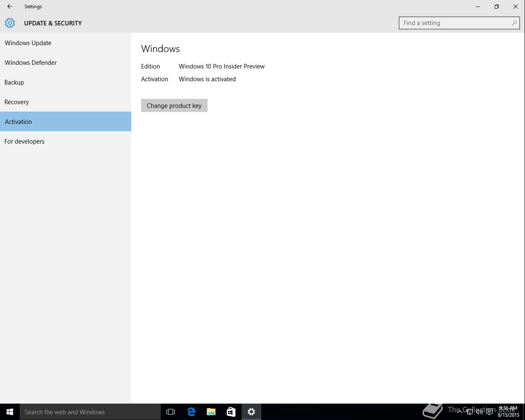The height and width of the screenshot is (420, 525).
Task: Open the Action Center notifications icon
Action: [x=489, y=412]
